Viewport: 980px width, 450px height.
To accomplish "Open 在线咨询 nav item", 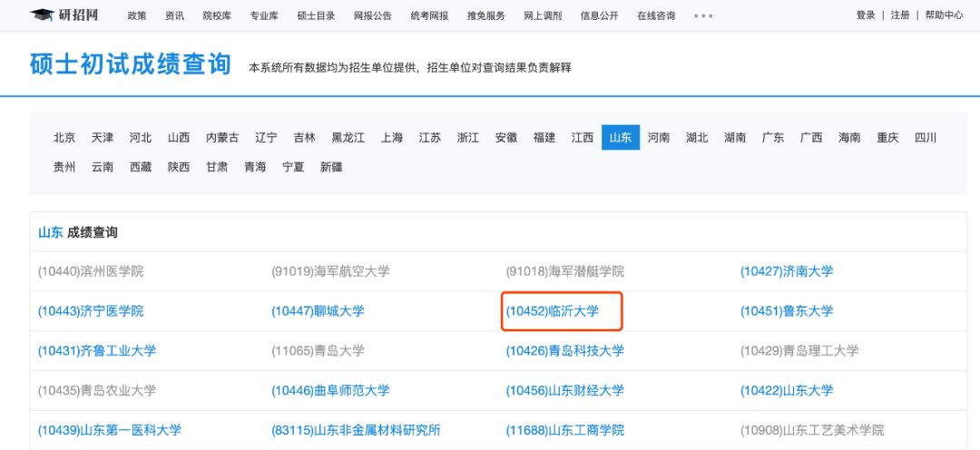I will point(656,15).
